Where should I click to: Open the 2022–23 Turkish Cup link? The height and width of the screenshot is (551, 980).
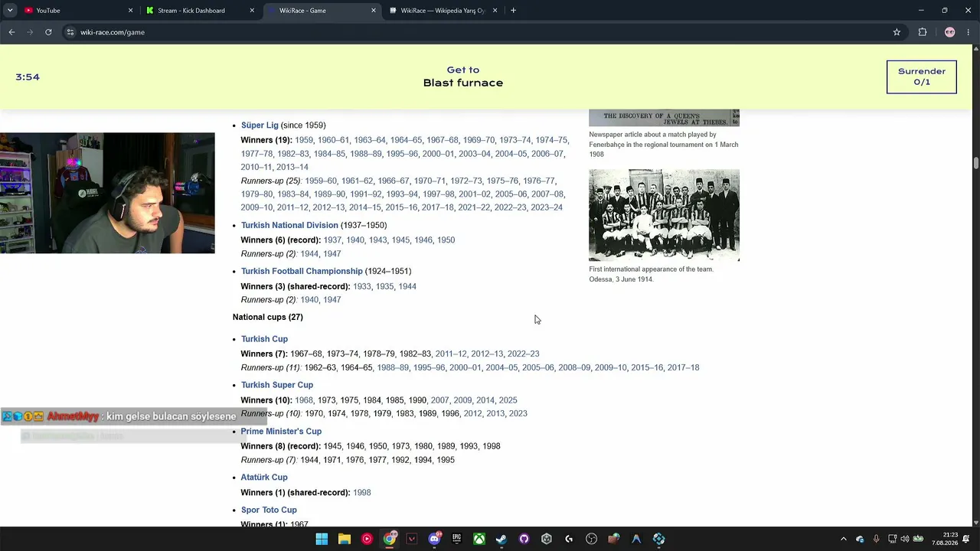click(523, 354)
